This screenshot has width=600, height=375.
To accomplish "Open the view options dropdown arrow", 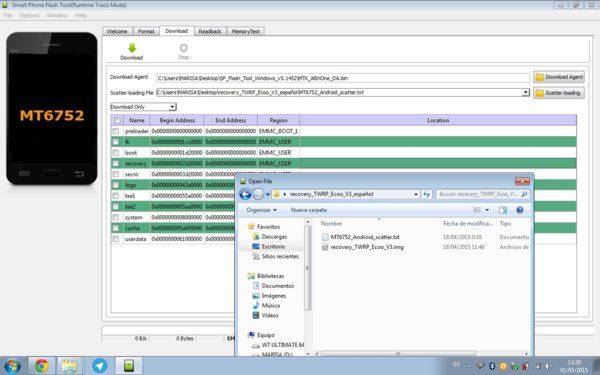I will pyautogui.click(x=487, y=210).
